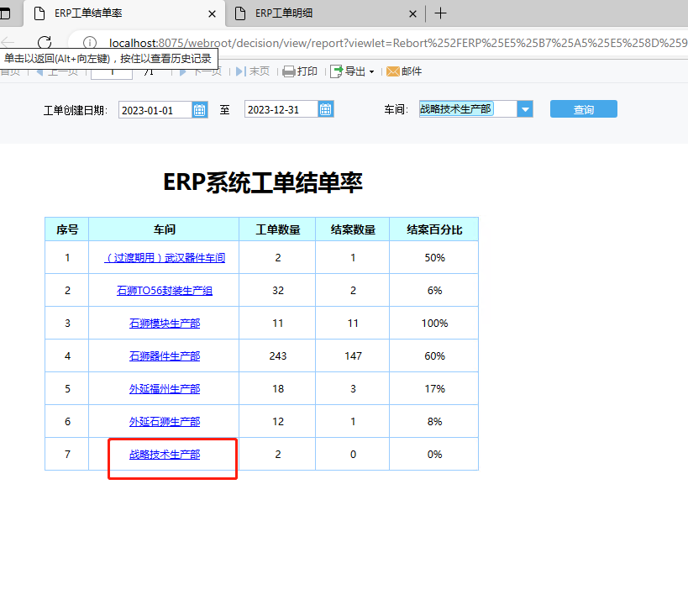Image resolution: width=688 pixels, height=616 pixels.
Task: Select the work order count 243
Action: 278,356
